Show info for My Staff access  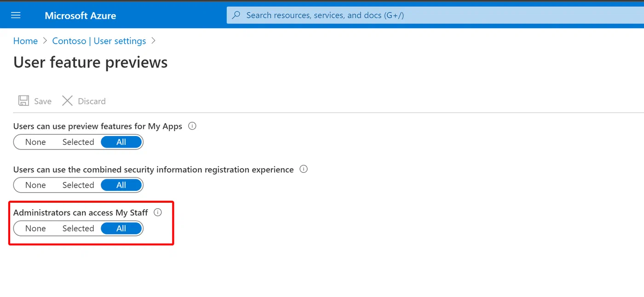(x=158, y=212)
